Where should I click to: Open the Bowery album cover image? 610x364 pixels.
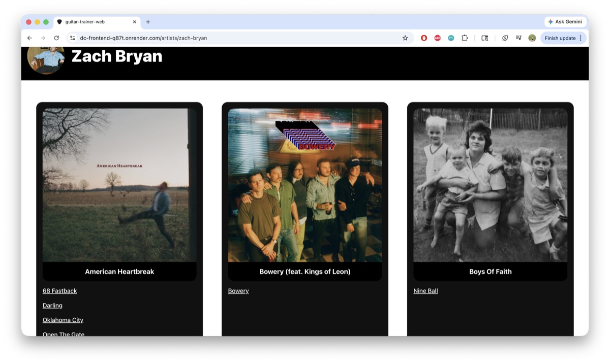[305, 185]
